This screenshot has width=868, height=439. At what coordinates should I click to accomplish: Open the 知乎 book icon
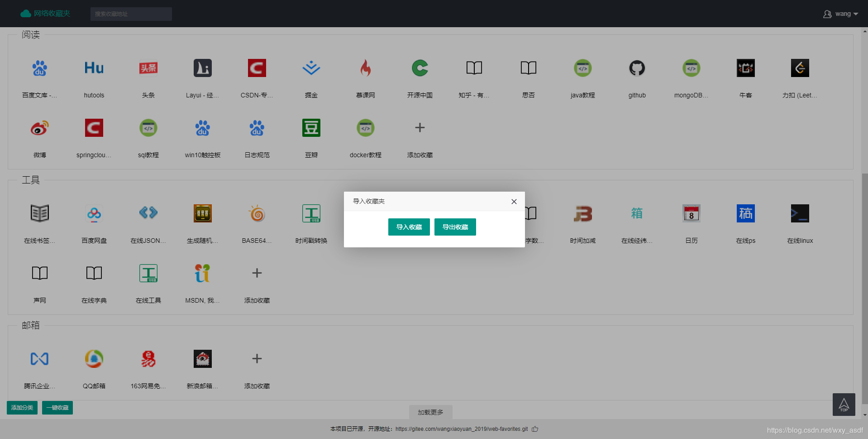pos(474,68)
